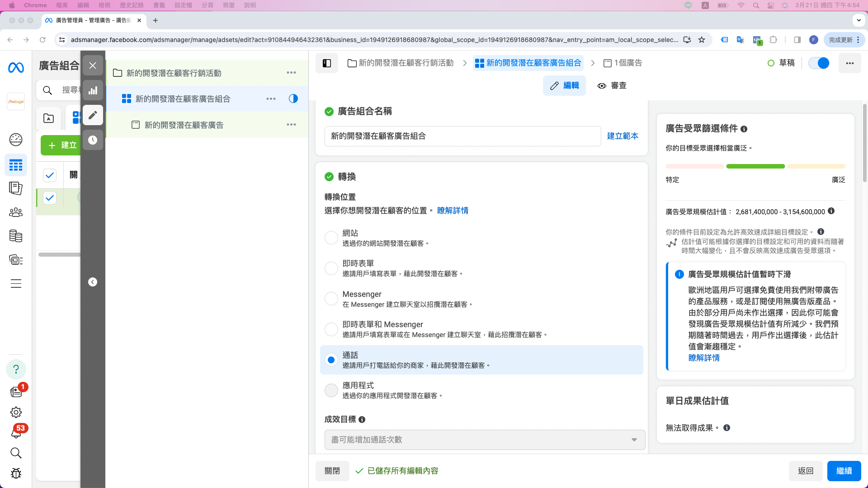Select the 即時表單 radio option
The height and width of the screenshot is (488, 868).
331,268
